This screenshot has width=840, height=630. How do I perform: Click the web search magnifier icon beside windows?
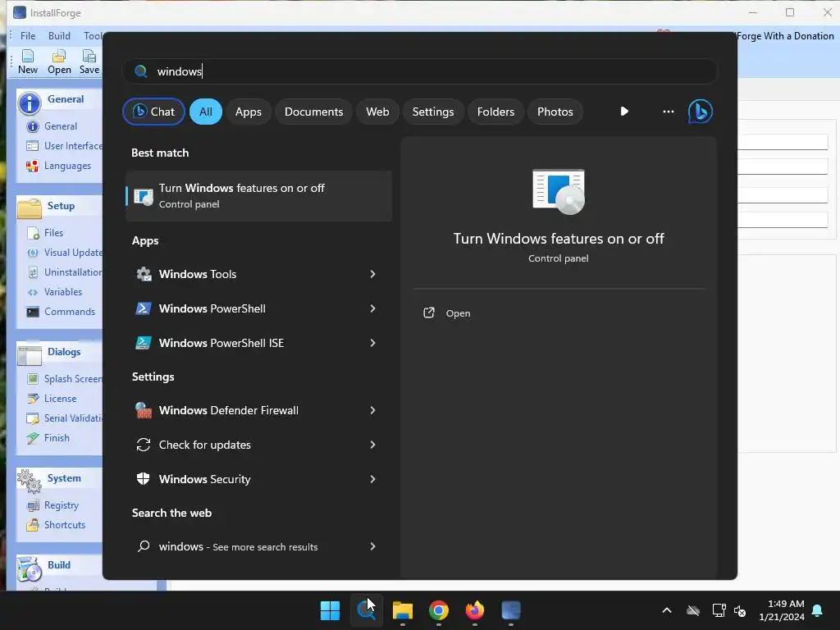pyautogui.click(x=143, y=546)
